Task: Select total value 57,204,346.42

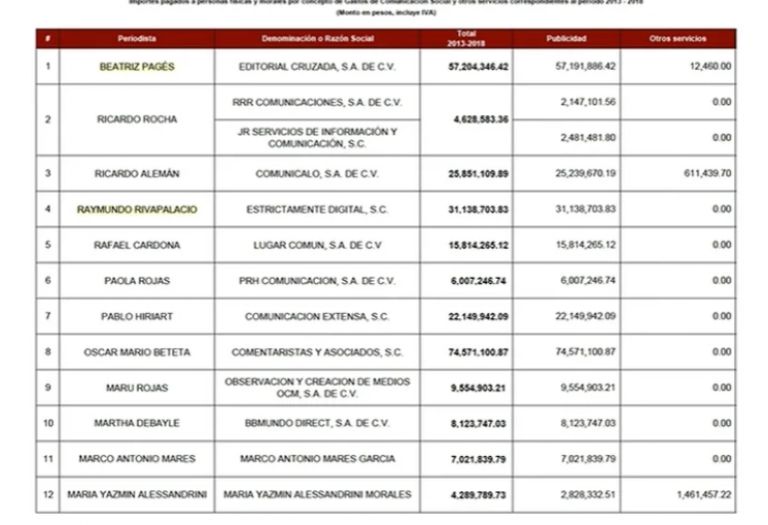Action: [x=478, y=67]
